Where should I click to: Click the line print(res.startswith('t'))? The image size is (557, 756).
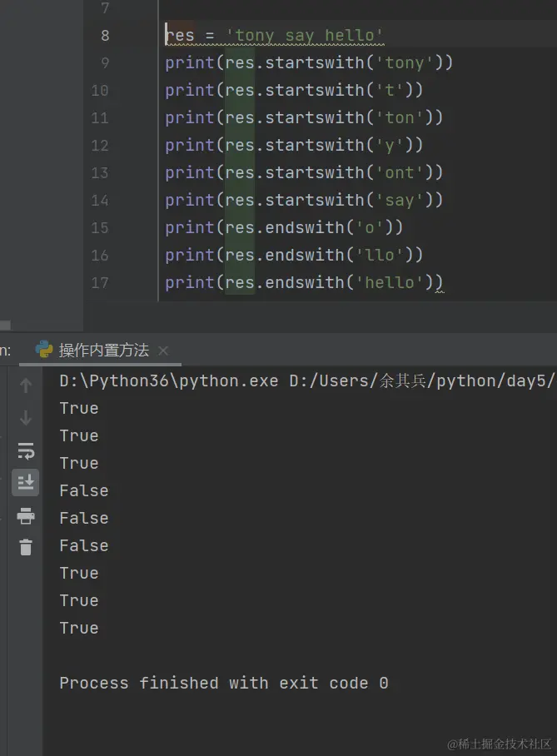(x=294, y=90)
